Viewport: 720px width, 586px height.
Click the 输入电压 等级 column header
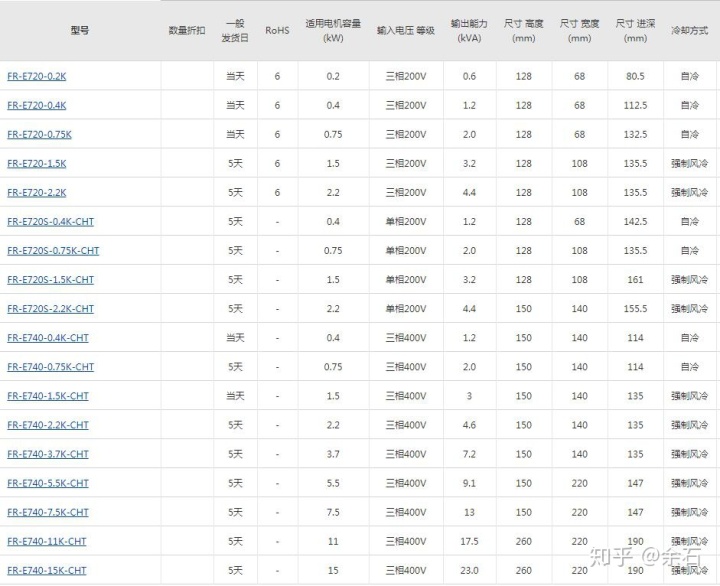tap(406, 30)
